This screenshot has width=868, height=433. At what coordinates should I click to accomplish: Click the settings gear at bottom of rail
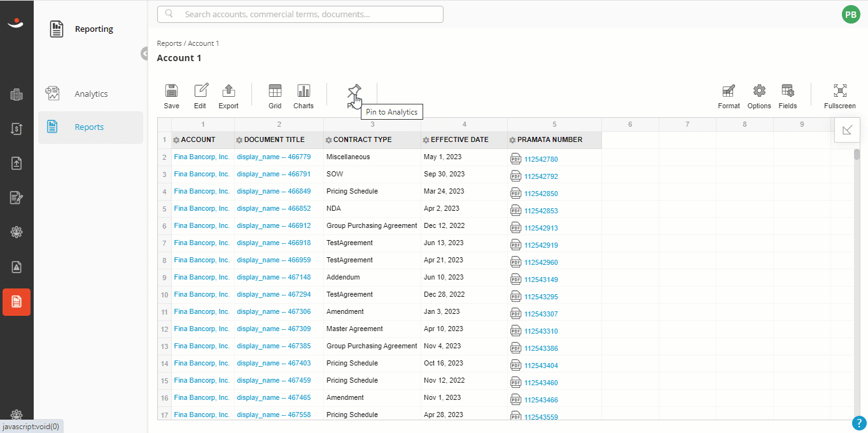point(17,415)
